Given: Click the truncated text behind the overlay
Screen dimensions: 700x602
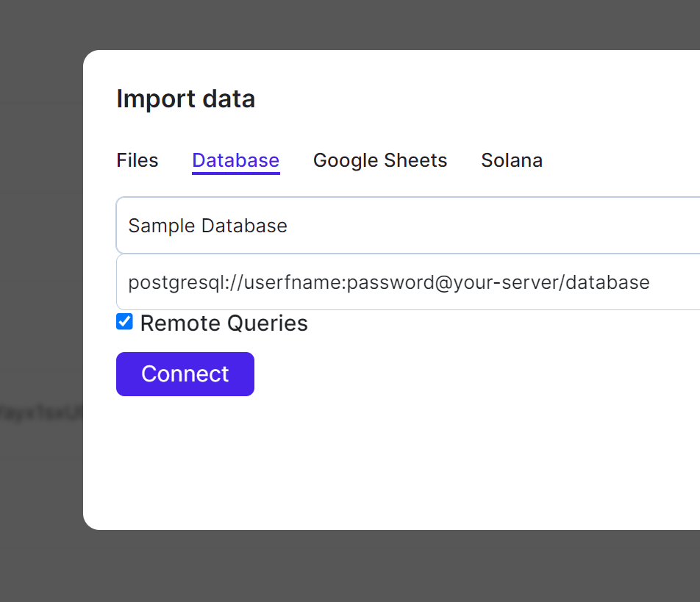Looking at the screenshot, I should click(x=41, y=413).
